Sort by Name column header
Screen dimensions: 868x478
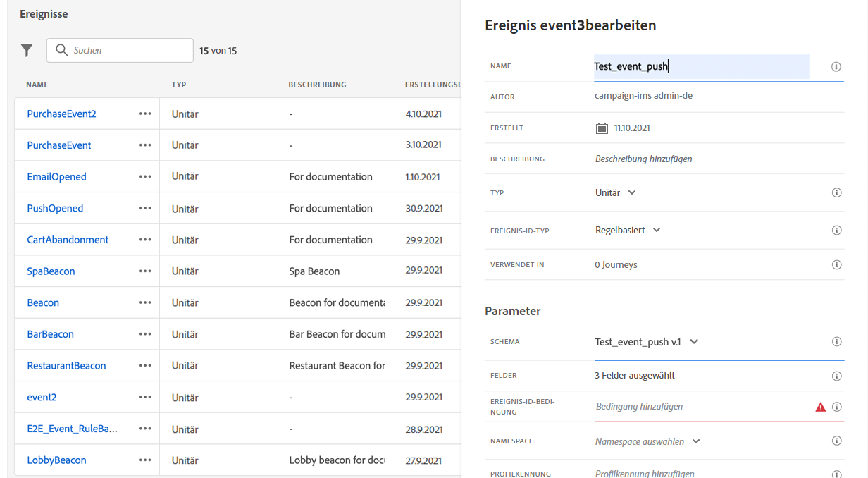[37, 85]
